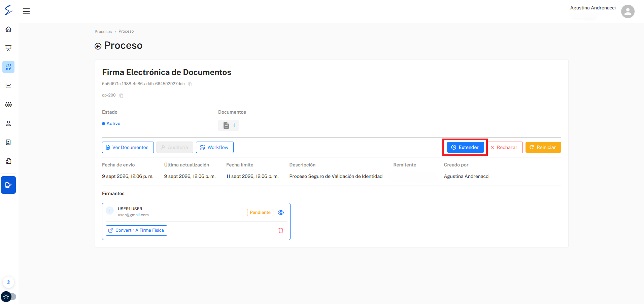Image resolution: width=644 pixels, height=304 pixels.
Task: Open the groups sidebar icon
Action: 8,105
